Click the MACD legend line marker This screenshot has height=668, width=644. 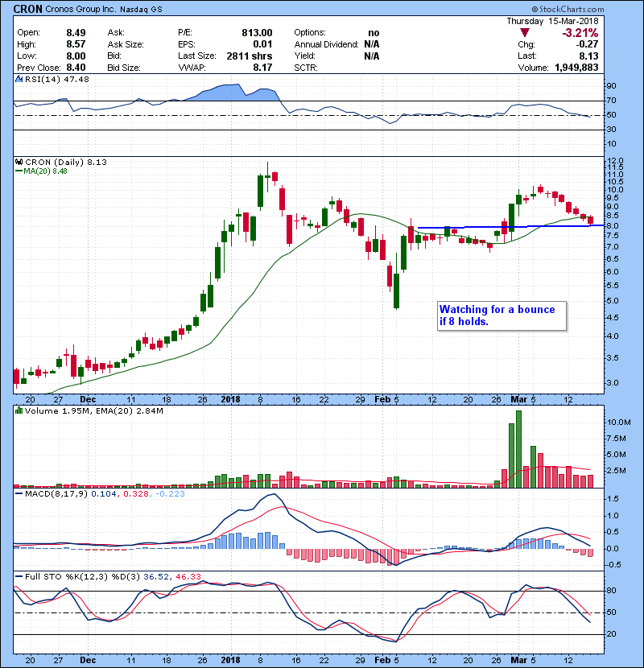[x=19, y=494]
